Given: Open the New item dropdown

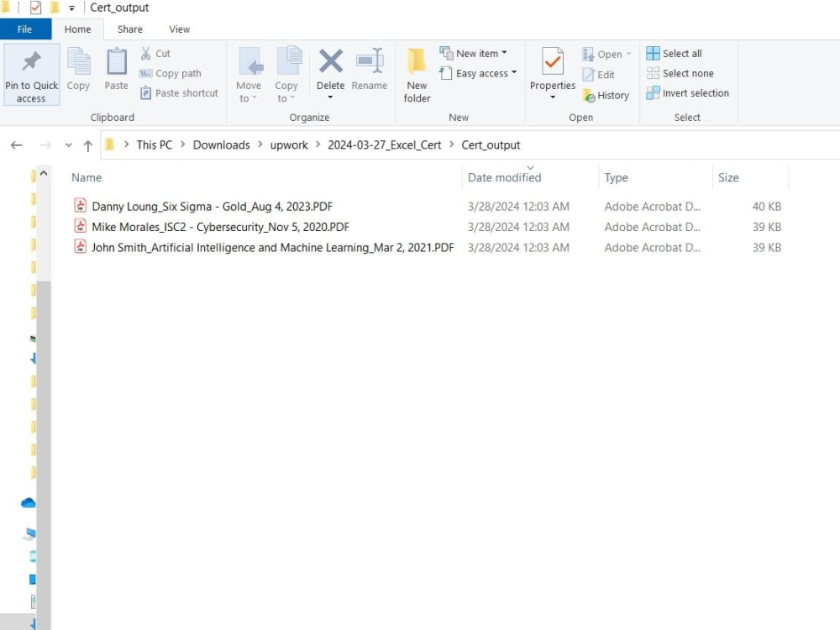Looking at the screenshot, I should 474,53.
